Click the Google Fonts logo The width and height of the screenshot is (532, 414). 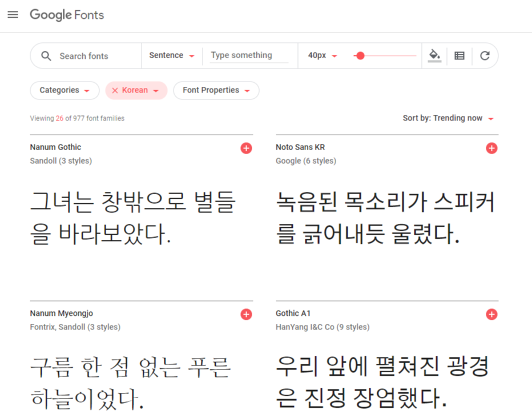coord(67,15)
